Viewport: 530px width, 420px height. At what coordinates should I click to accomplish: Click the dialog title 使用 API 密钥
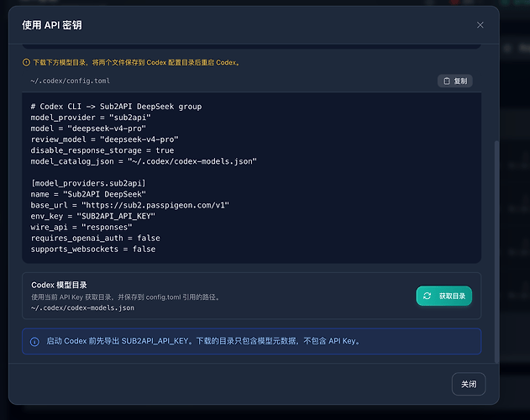(52, 25)
